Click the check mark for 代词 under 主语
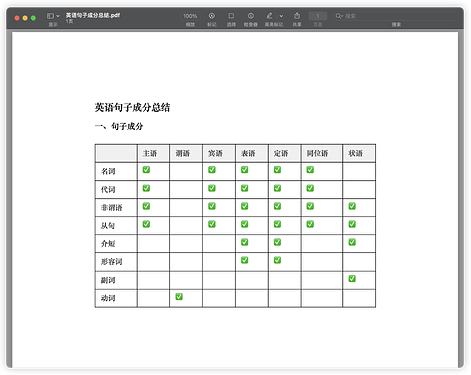The image size is (471, 375). 146,188
